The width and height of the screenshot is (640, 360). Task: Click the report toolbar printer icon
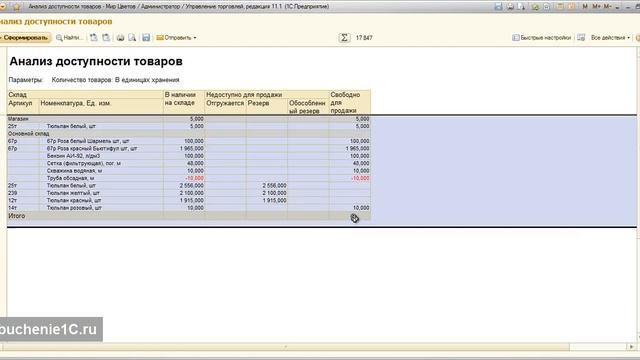click(120, 38)
